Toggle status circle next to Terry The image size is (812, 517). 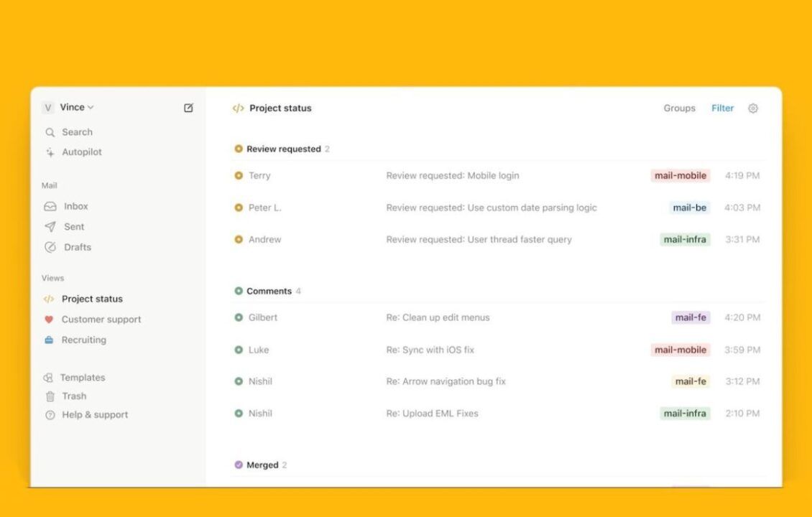pos(239,175)
